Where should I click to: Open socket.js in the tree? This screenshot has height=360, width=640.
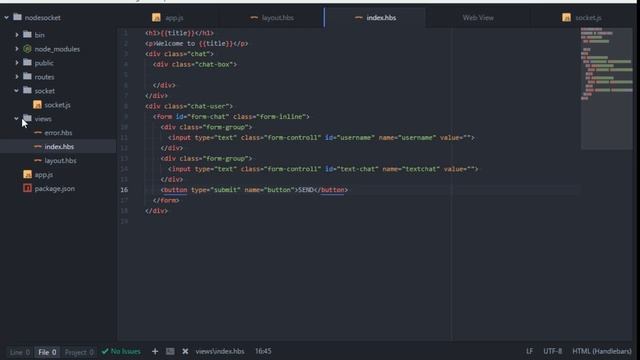pos(58,105)
